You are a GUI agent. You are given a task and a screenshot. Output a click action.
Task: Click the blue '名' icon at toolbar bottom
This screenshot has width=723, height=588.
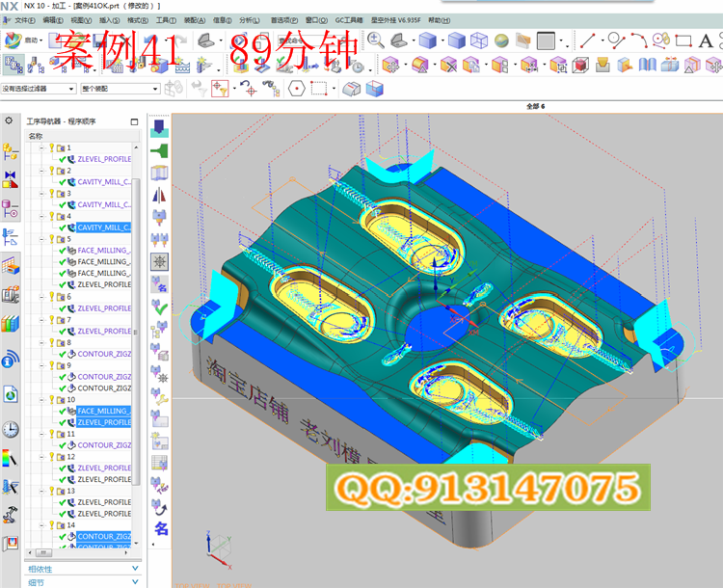[x=160, y=528]
